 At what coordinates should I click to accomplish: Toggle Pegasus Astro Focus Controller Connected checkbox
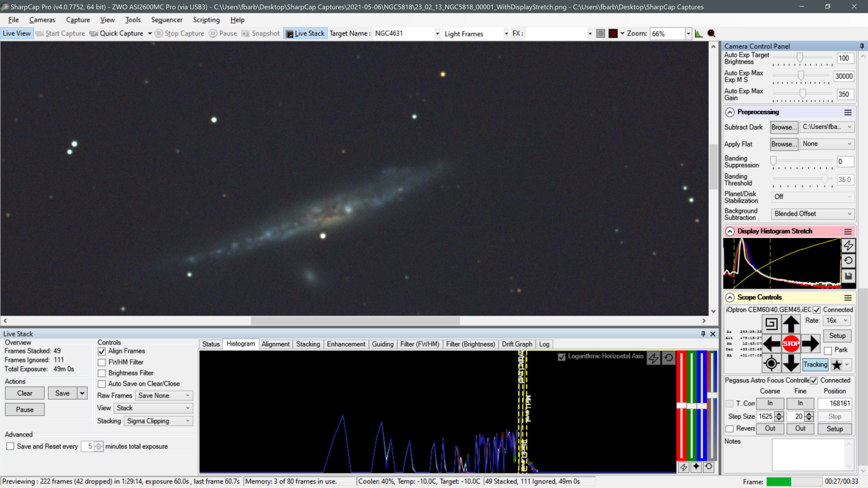[x=814, y=381]
